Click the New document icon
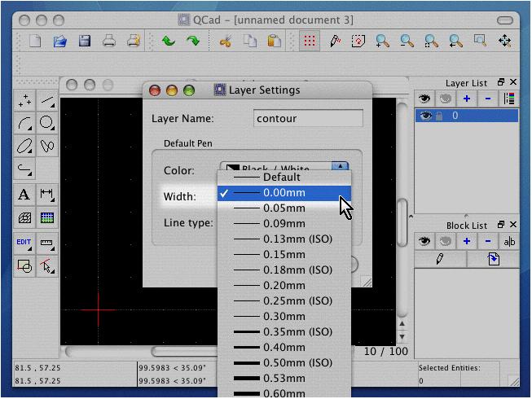The width and height of the screenshot is (532, 399). (35, 41)
